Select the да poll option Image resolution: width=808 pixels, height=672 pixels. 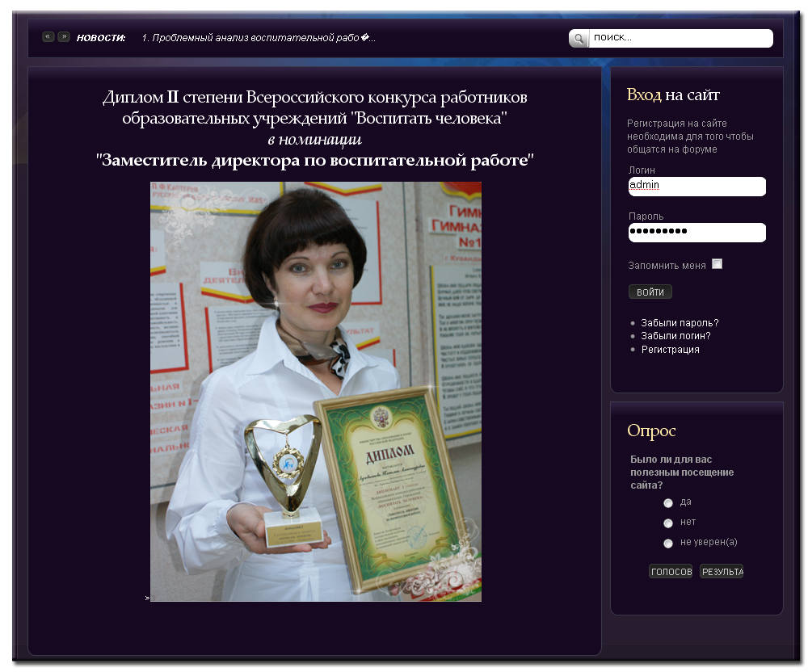pos(668,502)
